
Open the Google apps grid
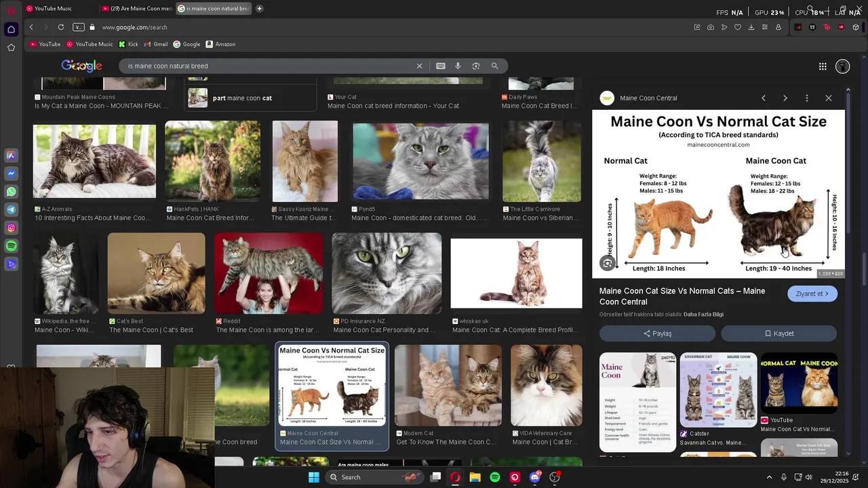(823, 66)
